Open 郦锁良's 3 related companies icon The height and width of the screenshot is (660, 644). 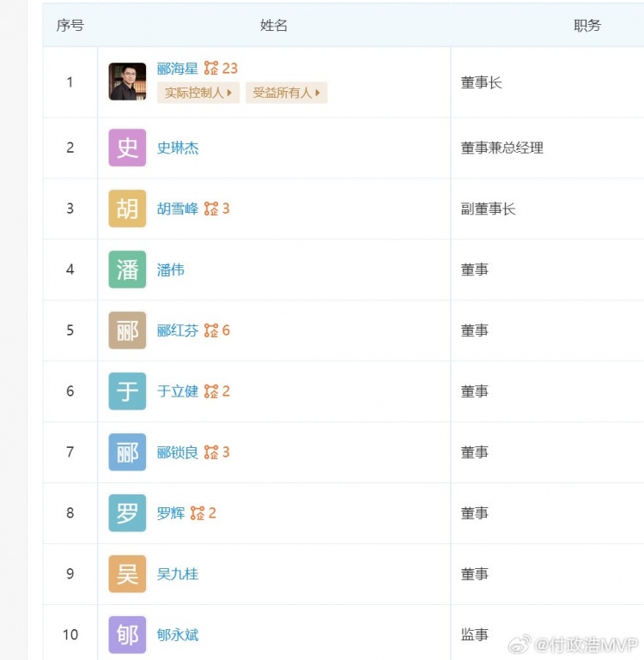(217, 452)
